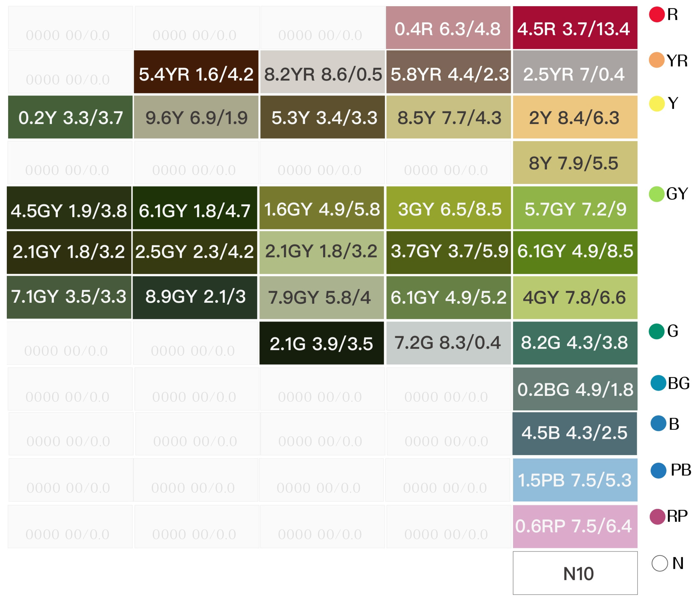Choose the 4.5B 4.3/2.5 slate swatch
The image size is (700, 603).
pos(574,433)
